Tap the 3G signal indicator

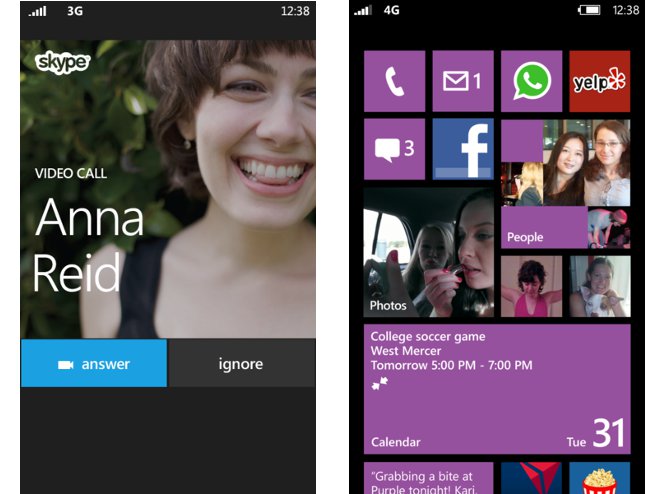75,11
